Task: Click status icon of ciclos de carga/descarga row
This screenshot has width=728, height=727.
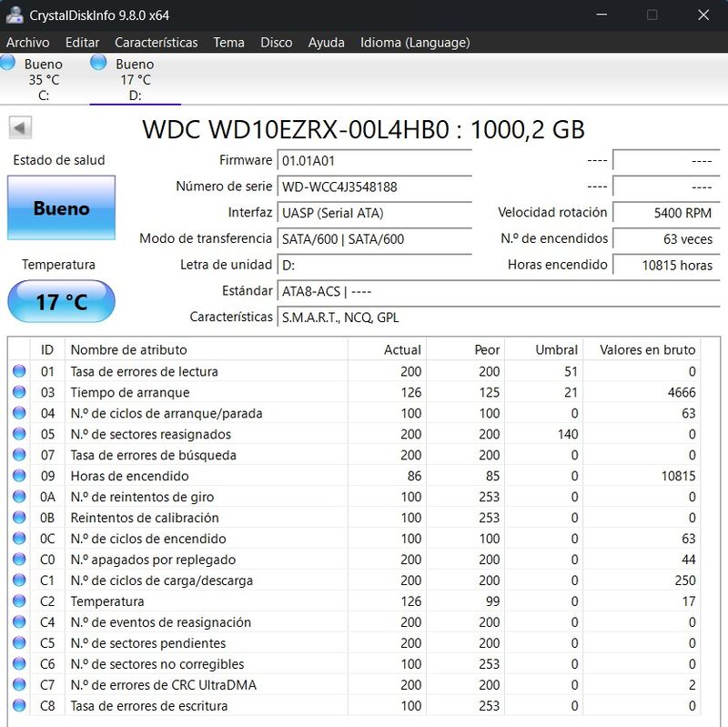Action: click(x=19, y=580)
